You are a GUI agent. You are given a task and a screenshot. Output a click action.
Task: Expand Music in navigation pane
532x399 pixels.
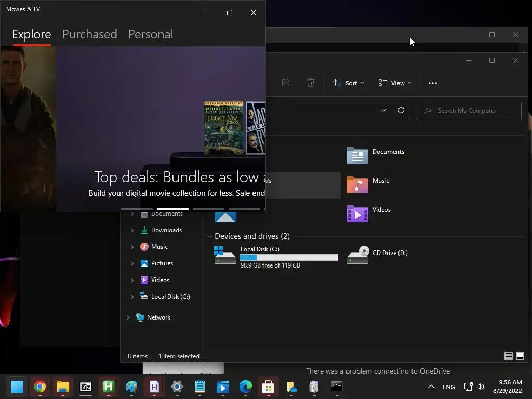[132, 247]
